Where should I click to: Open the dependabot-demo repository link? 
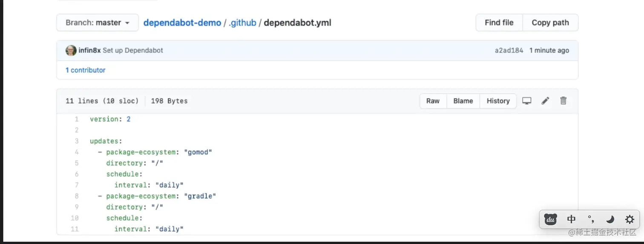(x=182, y=23)
